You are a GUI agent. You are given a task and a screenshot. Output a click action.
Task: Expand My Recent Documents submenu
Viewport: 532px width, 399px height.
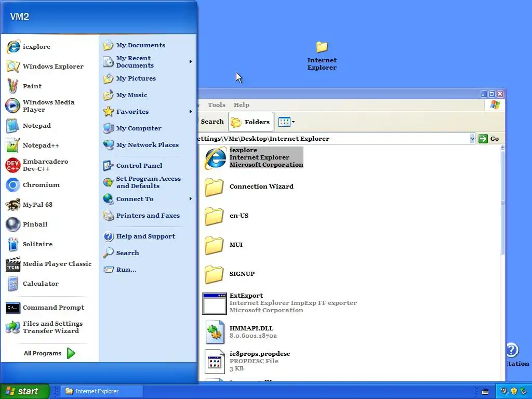(148, 62)
